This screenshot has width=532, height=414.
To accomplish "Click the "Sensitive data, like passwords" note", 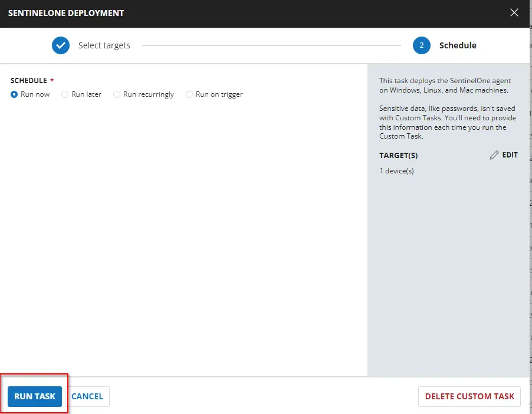I will point(448,122).
